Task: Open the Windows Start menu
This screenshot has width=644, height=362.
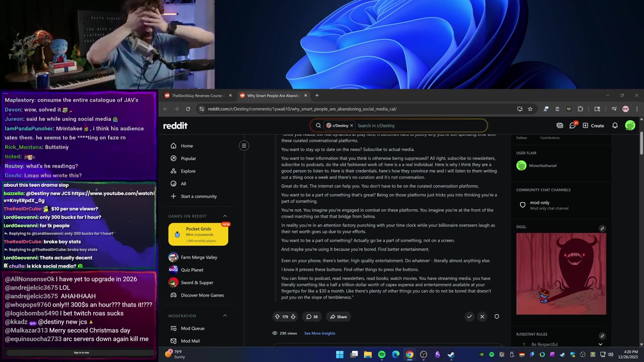Action: (340, 354)
